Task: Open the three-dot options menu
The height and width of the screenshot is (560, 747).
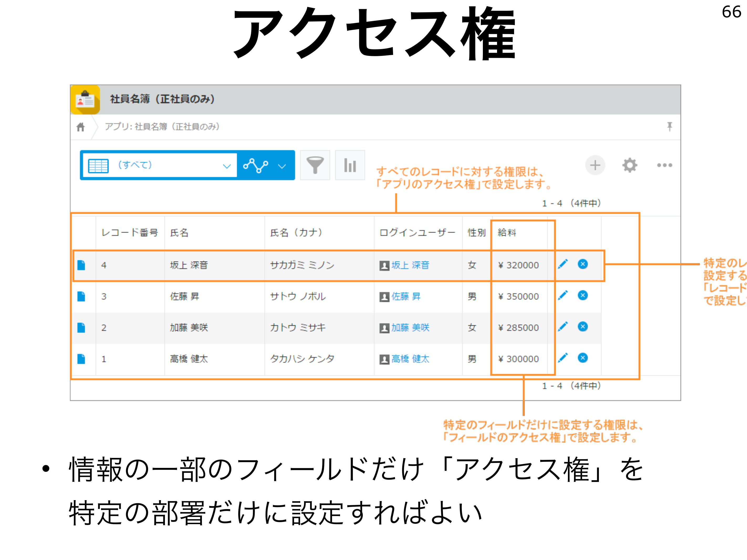Action: coord(664,165)
